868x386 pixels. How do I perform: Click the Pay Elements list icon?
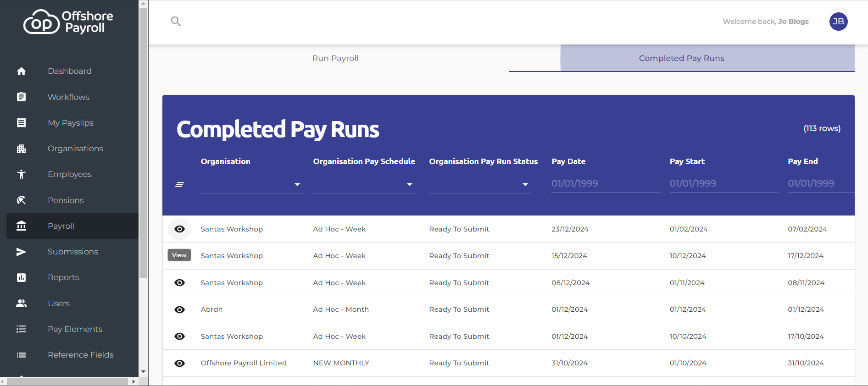(x=21, y=329)
